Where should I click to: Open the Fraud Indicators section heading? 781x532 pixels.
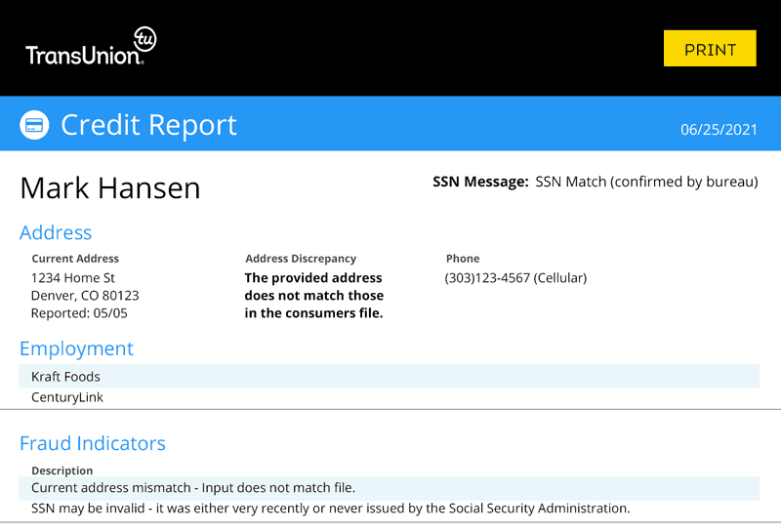[x=93, y=443]
